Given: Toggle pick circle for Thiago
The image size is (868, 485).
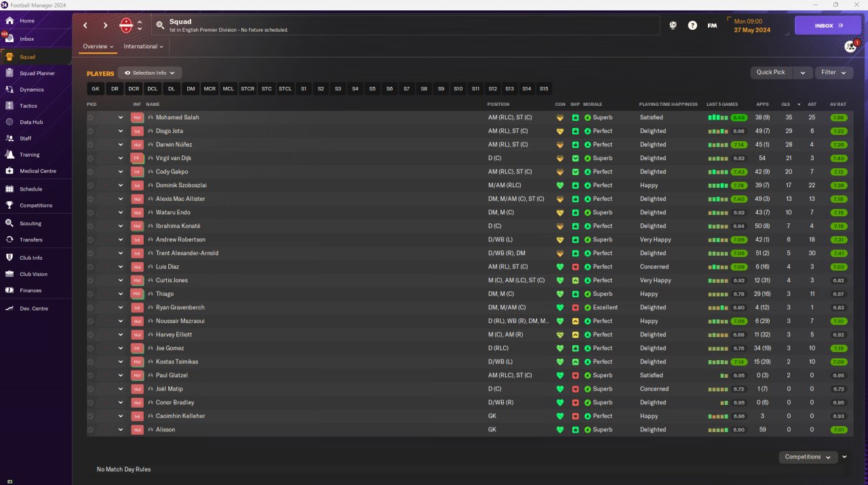Looking at the screenshot, I should (x=90, y=294).
